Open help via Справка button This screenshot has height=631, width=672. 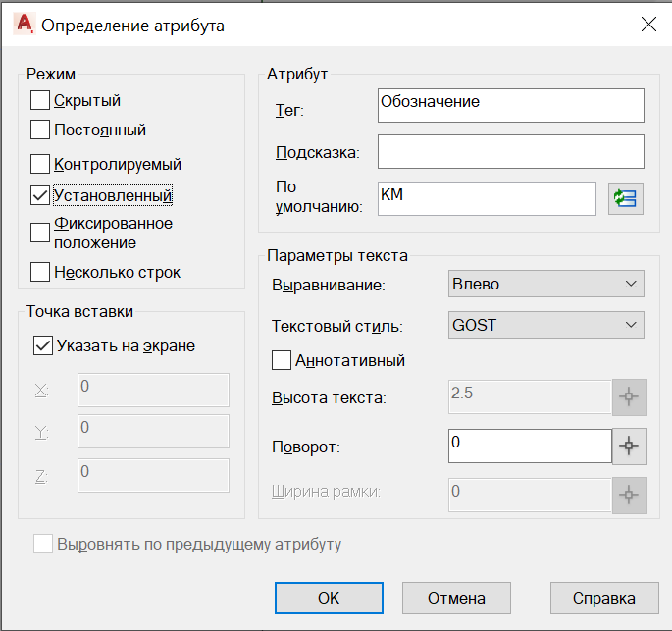pos(604,598)
